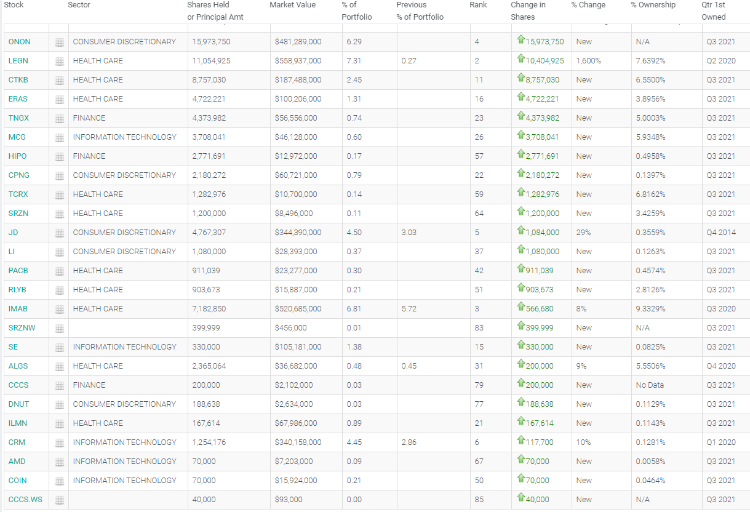This screenshot has width=750, height=512.
Task: Open the grid icon in the CPNG row
Action: [59, 176]
